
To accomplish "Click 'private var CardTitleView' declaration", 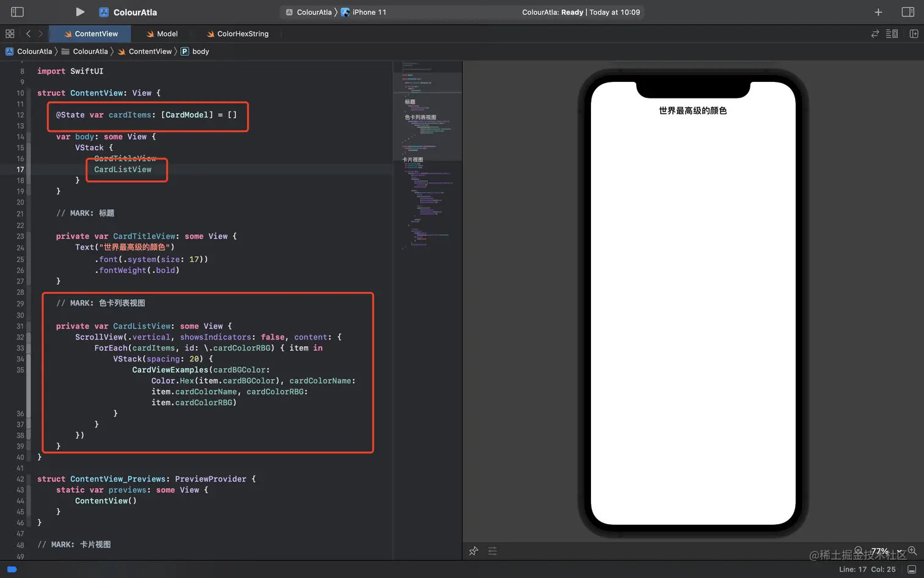I will pos(146,236).
